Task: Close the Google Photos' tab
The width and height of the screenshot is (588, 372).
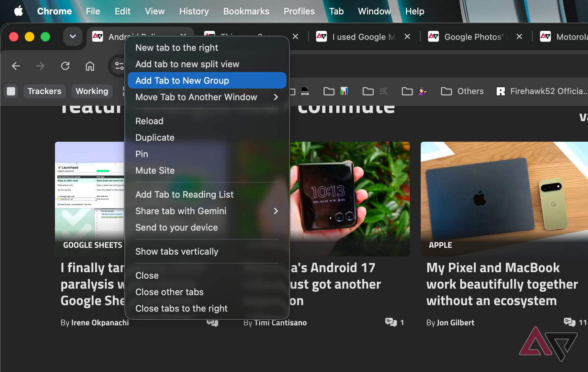Action: coord(519,36)
